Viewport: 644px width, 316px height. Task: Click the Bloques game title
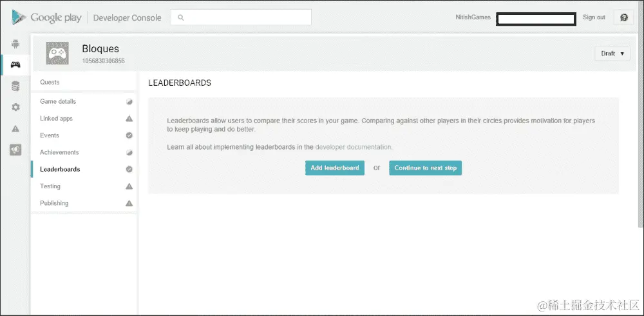100,48
